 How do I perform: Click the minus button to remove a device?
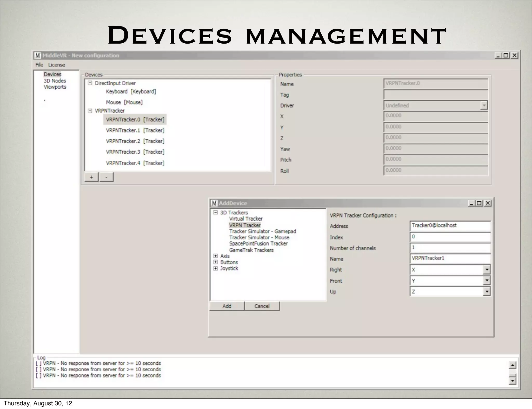click(107, 177)
